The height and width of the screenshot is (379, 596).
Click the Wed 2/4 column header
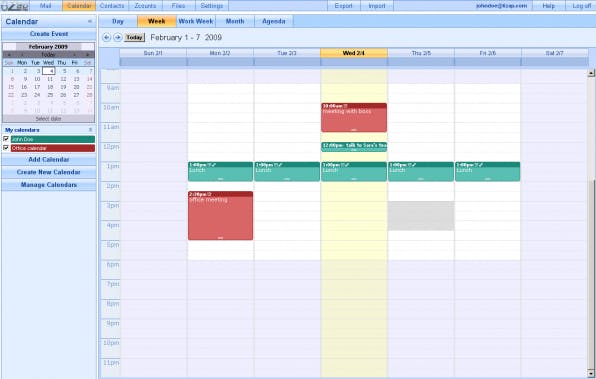coord(354,53)
